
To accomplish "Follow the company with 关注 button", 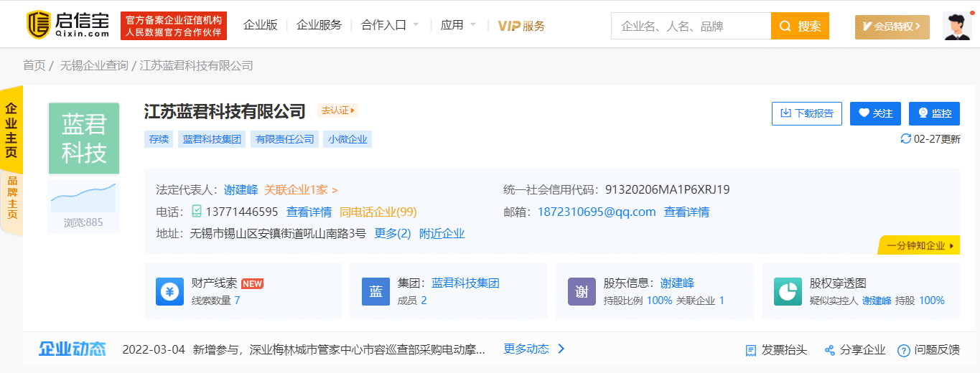I will [875, 113].
